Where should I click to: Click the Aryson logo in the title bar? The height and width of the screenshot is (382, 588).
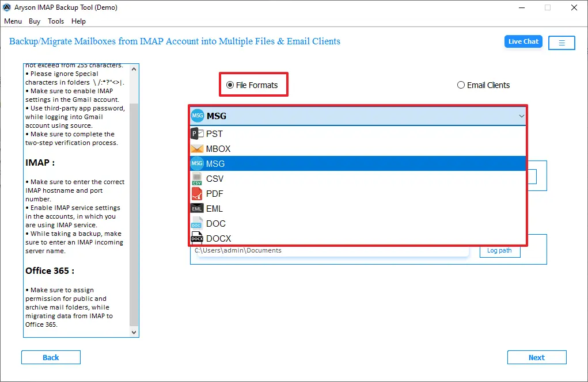click(x=7, y=7)
